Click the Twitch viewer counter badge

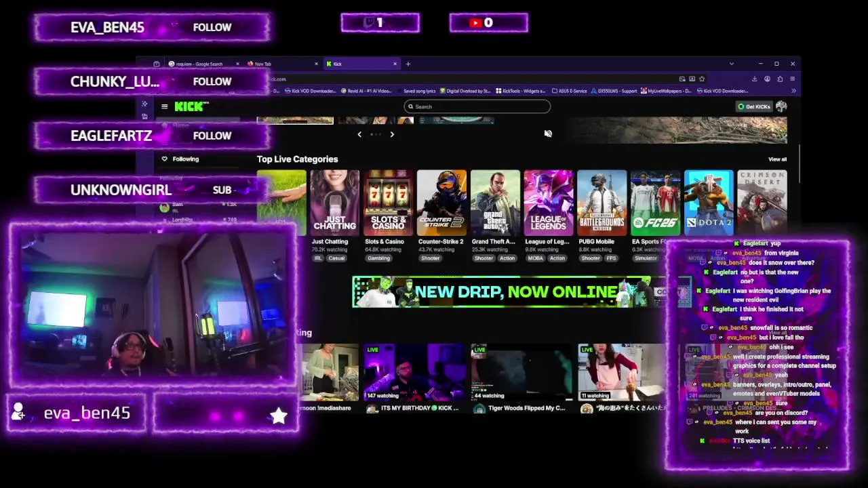pos(380,22)
